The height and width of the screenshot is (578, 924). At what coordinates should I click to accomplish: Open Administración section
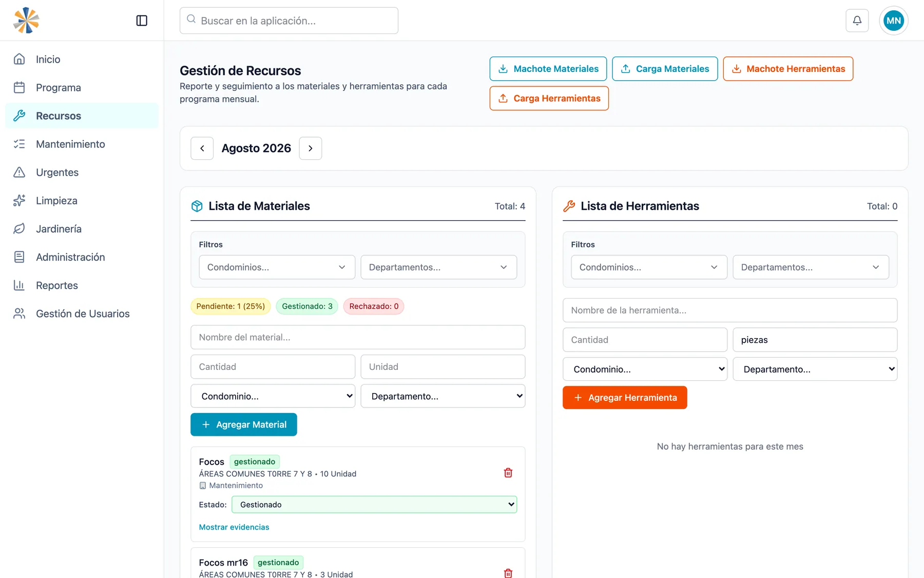(x=82, y=257)
